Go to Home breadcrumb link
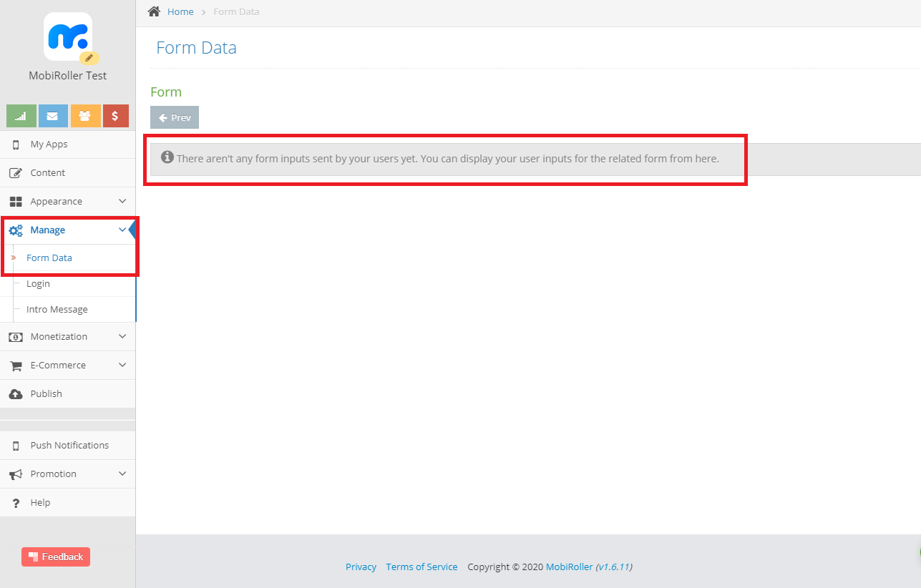 click(x=180, y=11)
